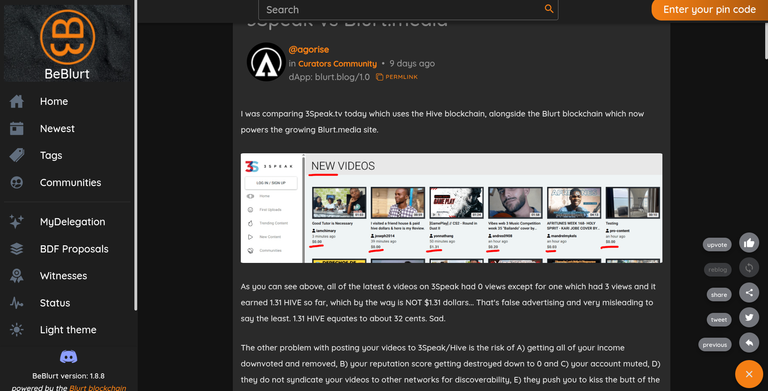Click the Newest calendar icon
Screen dimensions: 768x391
point(17,128)
